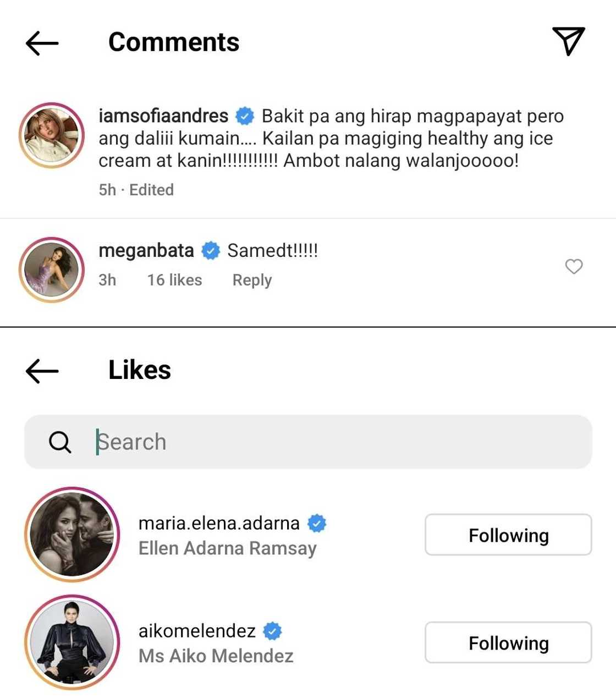Tap verified badge next to iamsofiaandres
Viewport: 616px width, 698px height.
click(245, 117)
